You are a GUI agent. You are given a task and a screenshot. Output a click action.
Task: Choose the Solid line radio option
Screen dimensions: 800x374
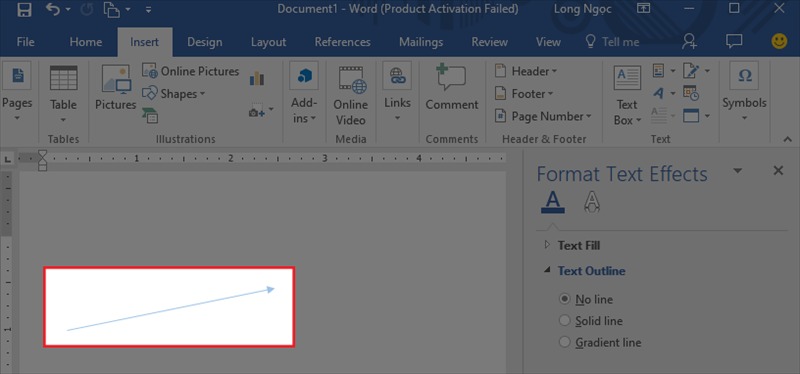[x=564, y=320]
